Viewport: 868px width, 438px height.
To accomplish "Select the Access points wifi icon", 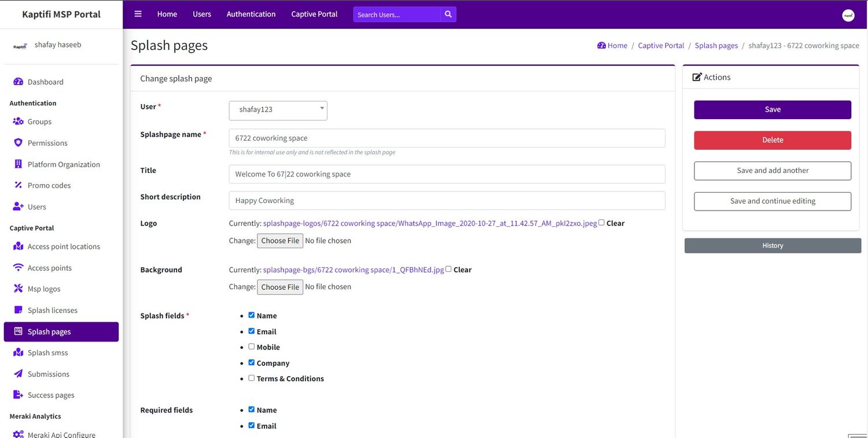I will click(19, 267).
